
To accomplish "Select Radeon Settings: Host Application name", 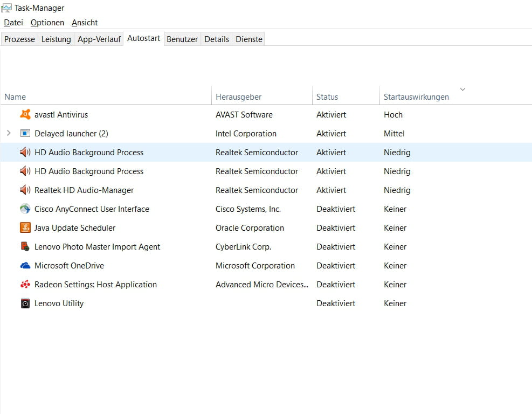I will coord(96,285).
